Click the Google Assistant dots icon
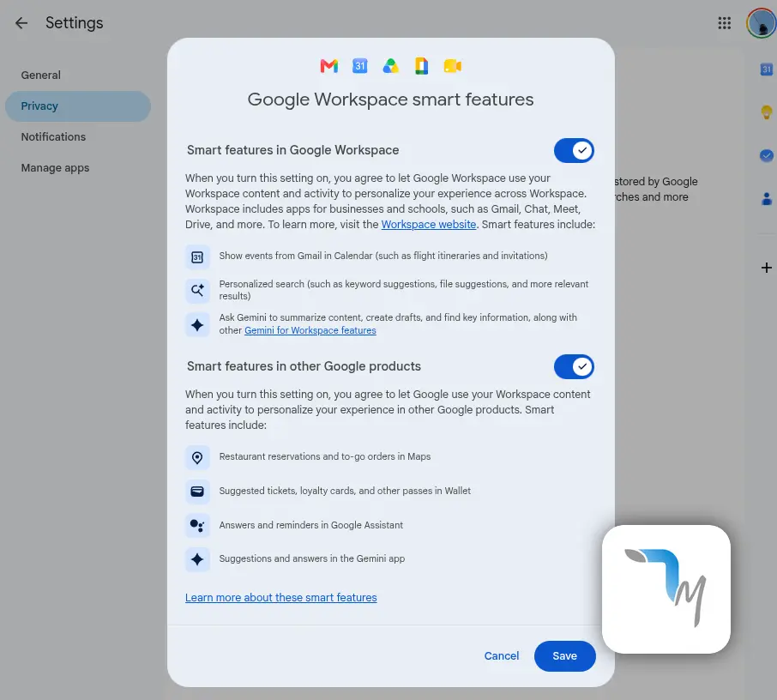Screen dimensions: 777x700 click(197, 526)
